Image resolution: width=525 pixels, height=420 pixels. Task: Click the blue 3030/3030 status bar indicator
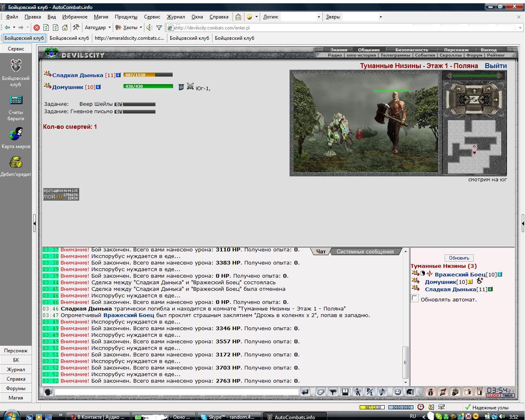(401, 407)
